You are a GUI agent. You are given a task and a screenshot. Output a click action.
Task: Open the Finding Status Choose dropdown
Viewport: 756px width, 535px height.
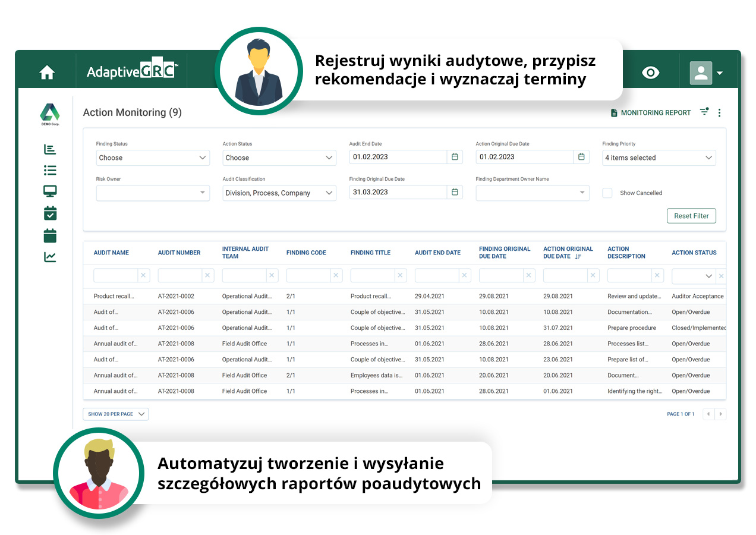(x=153, y=158)
